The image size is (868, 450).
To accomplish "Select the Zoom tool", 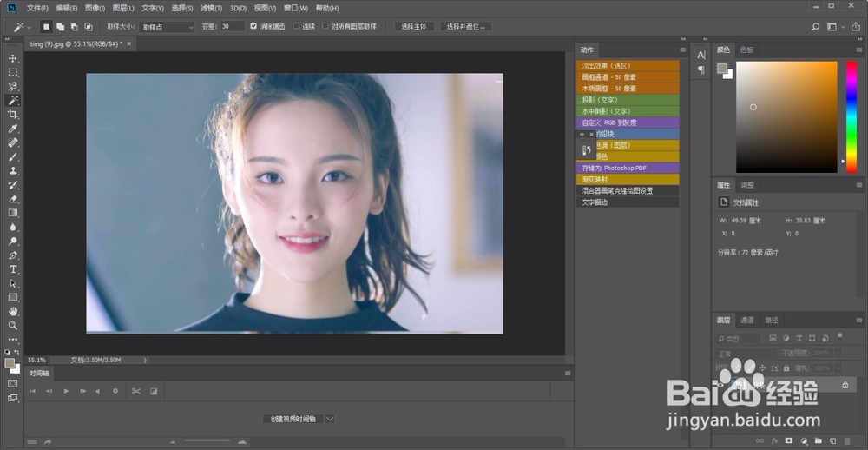I will [x=13, y=325].
